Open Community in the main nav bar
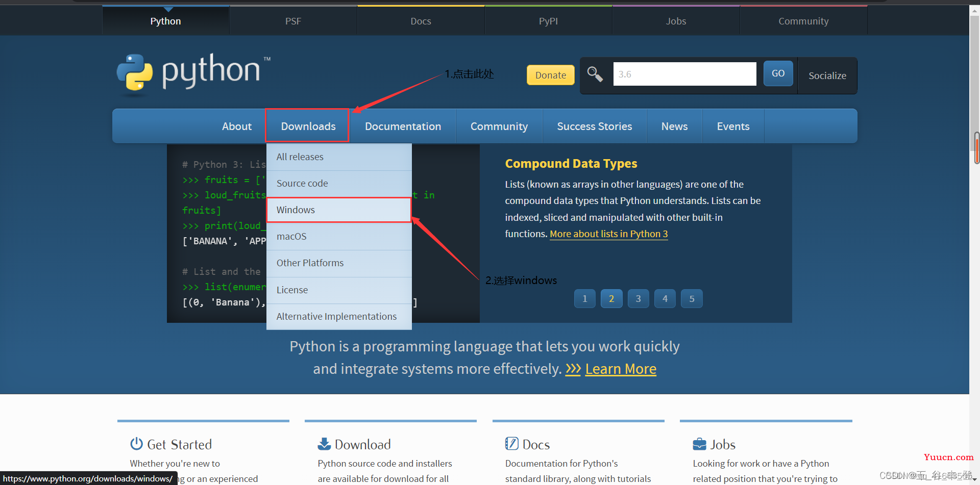This screenshot has width=980, height=485. click(499, 126)
